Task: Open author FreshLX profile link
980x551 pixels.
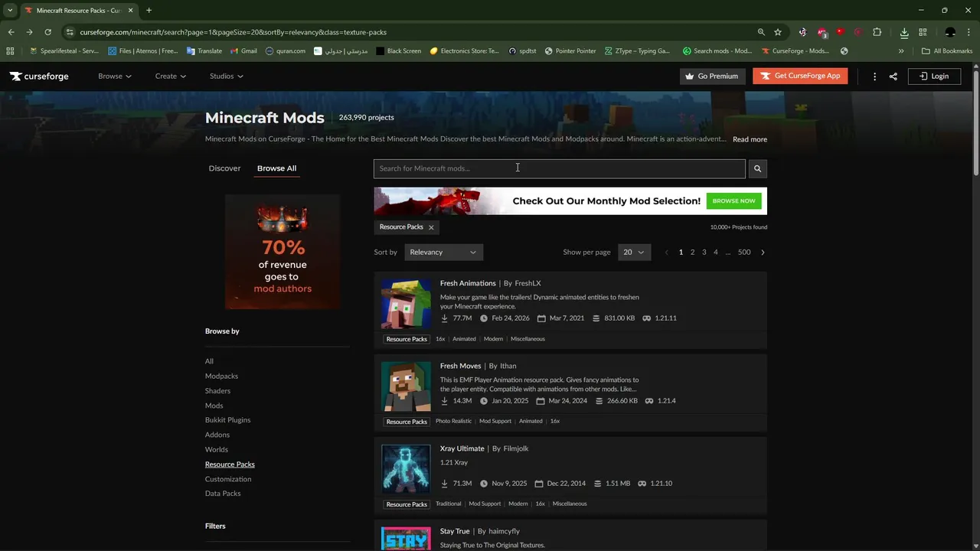Action: click(528, 283)
